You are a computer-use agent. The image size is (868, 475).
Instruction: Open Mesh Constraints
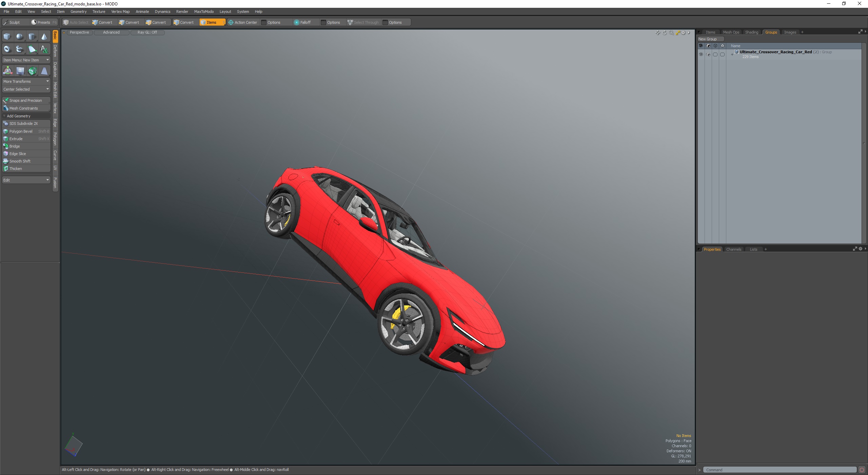click(26, 108)
